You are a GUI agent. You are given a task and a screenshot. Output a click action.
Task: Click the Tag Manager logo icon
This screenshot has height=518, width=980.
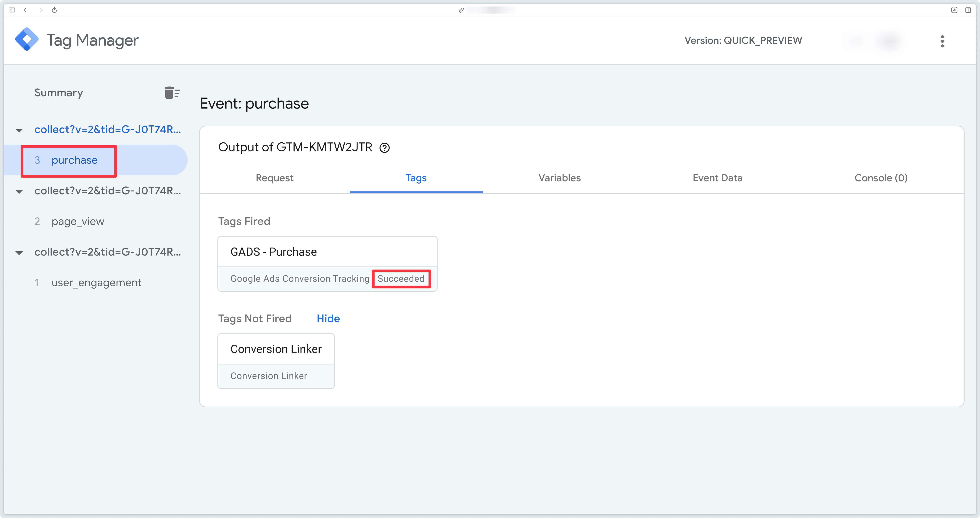(x=27, y=39)
